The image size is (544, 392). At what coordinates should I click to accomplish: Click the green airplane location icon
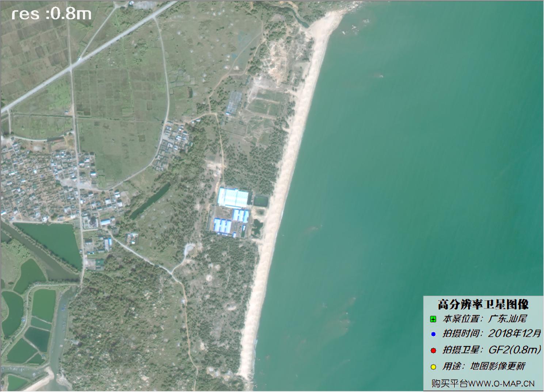[433, 319]
